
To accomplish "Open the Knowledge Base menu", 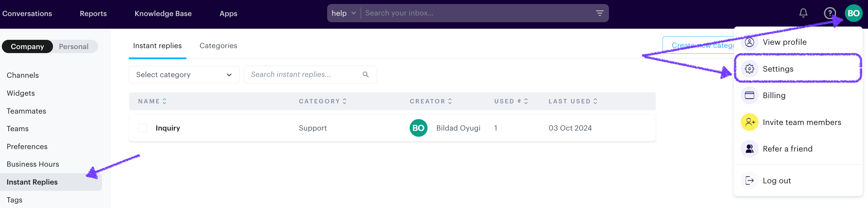I will 163,14.
